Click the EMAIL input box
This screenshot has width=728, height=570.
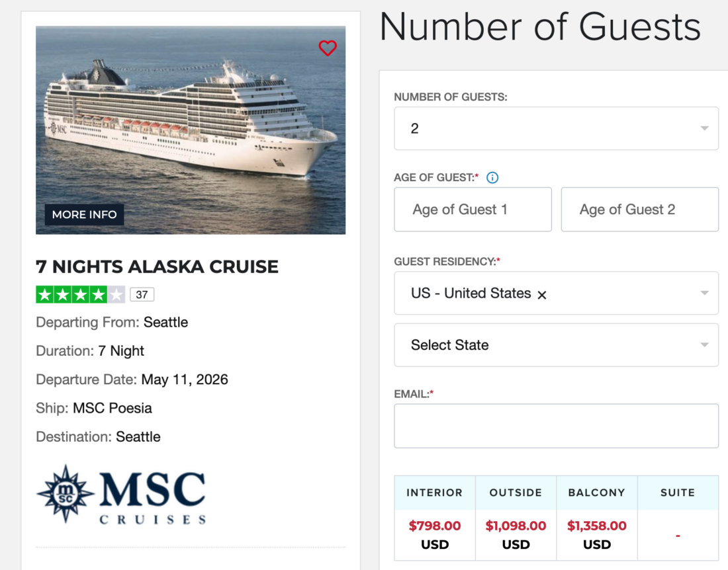tap(556, 425)
